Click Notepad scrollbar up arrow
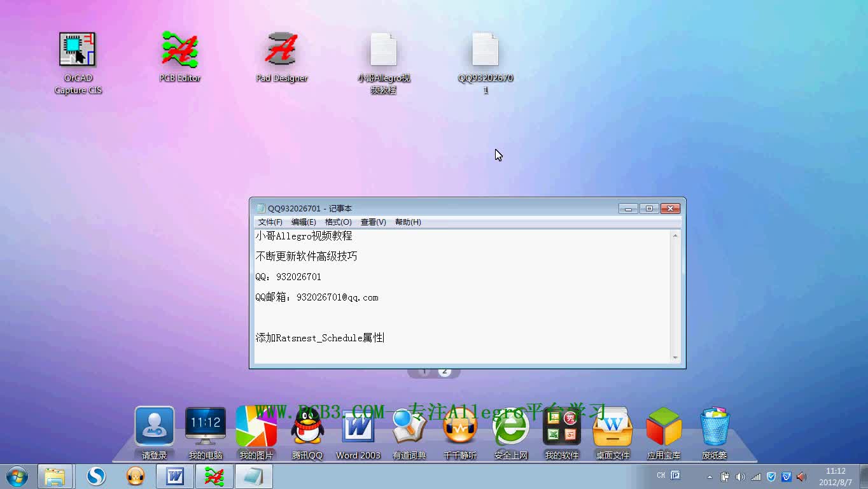The image size is (868, 489). pos(675,236)
